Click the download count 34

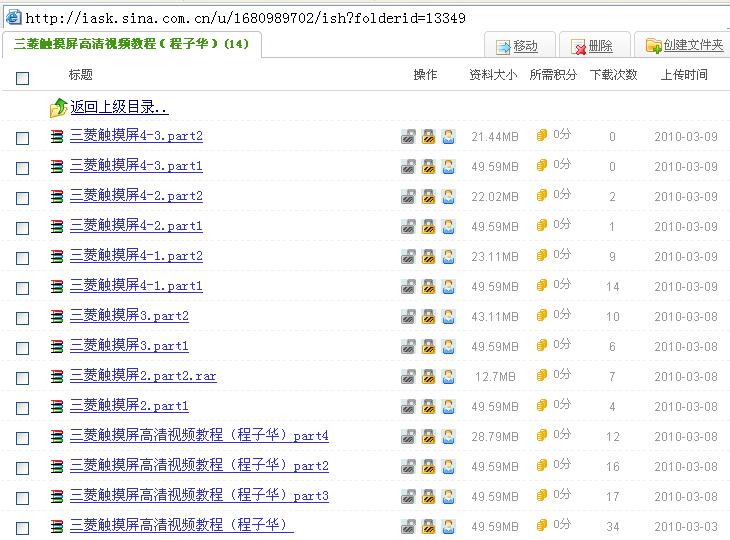click(613, 526)
